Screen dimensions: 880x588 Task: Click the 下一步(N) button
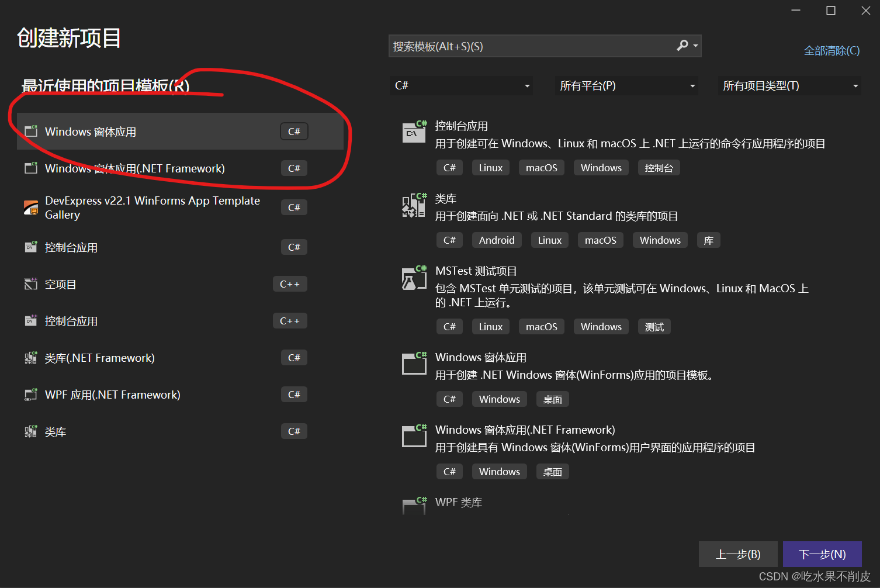tap(822, 554)
